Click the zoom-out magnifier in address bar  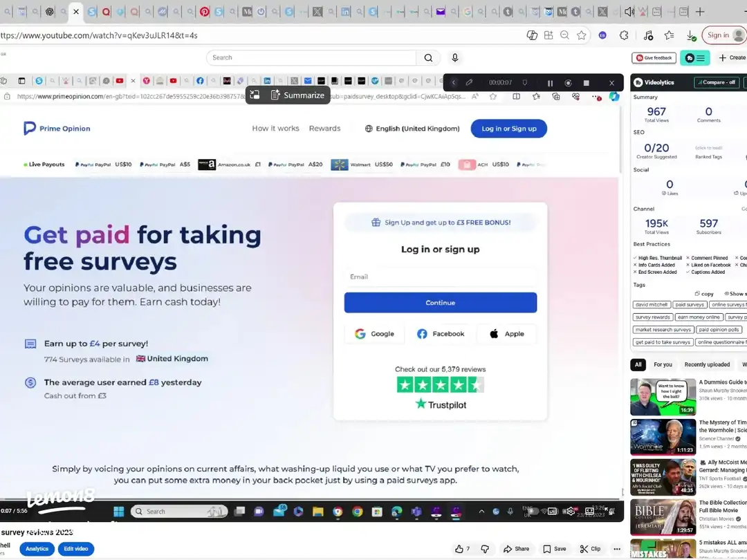(x=564, y=35)
